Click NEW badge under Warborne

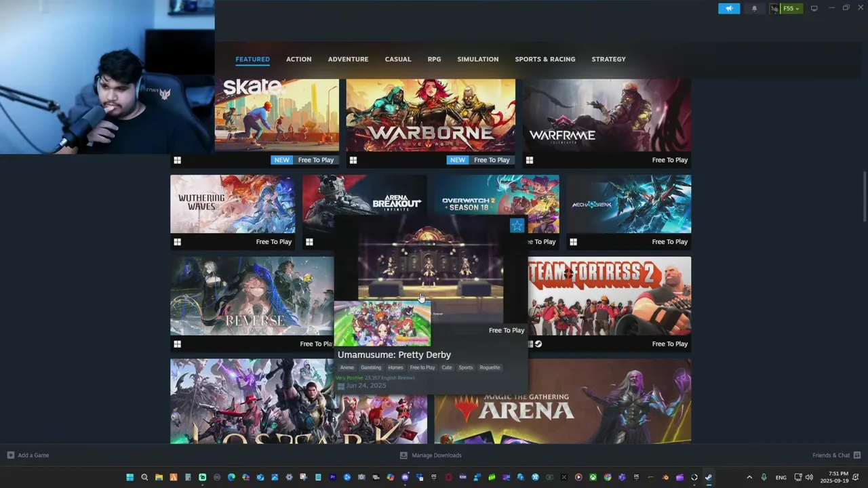point(458,160)
